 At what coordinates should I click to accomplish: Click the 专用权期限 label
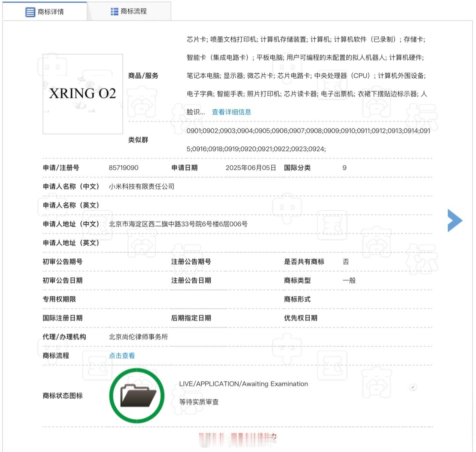59,299
